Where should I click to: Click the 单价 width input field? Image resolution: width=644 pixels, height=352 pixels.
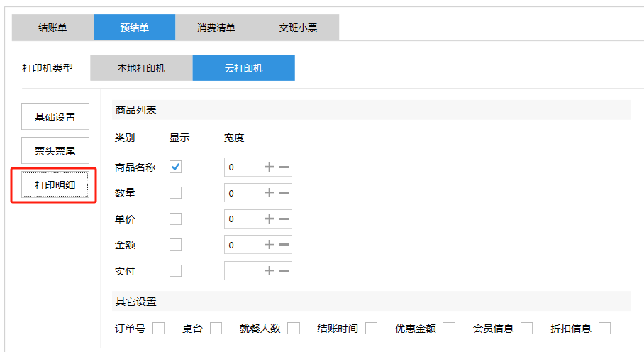click(242, 219)
